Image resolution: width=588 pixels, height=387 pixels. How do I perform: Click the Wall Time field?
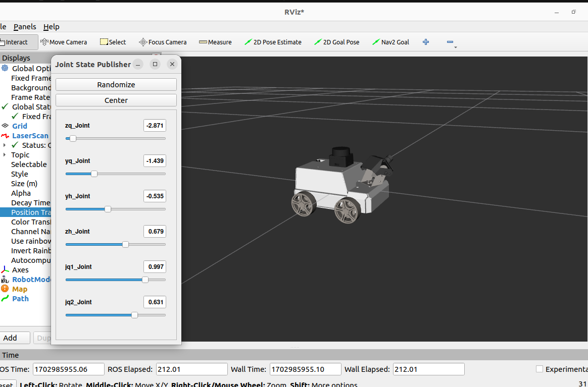tap(305, 369)
